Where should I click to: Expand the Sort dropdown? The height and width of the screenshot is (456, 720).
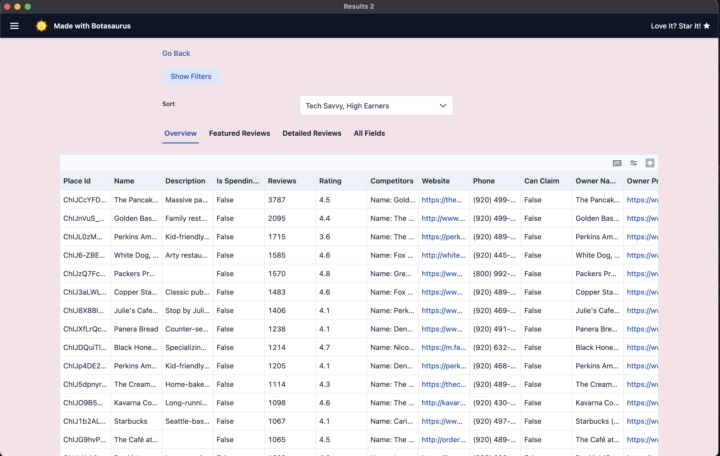[375, 105]
